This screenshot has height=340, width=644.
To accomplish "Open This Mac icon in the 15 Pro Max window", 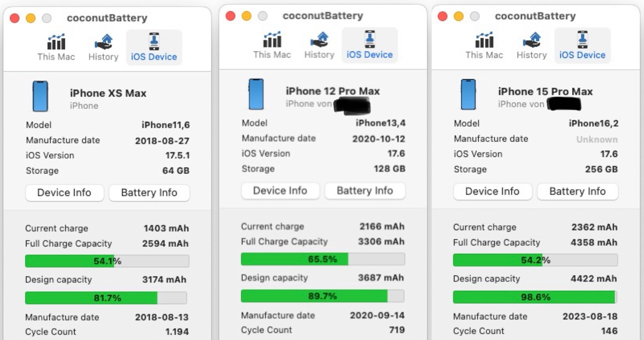I will pos(484,40).
